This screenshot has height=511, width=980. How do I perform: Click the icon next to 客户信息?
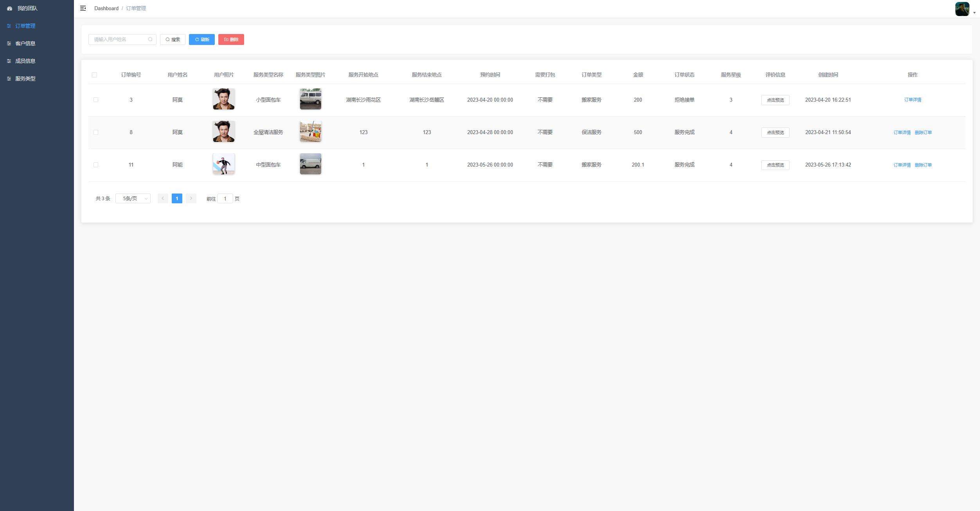(9, 43)
